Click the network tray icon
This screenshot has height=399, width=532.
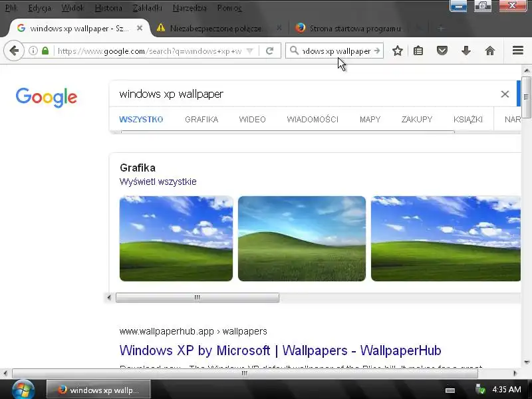coord(480,389)
